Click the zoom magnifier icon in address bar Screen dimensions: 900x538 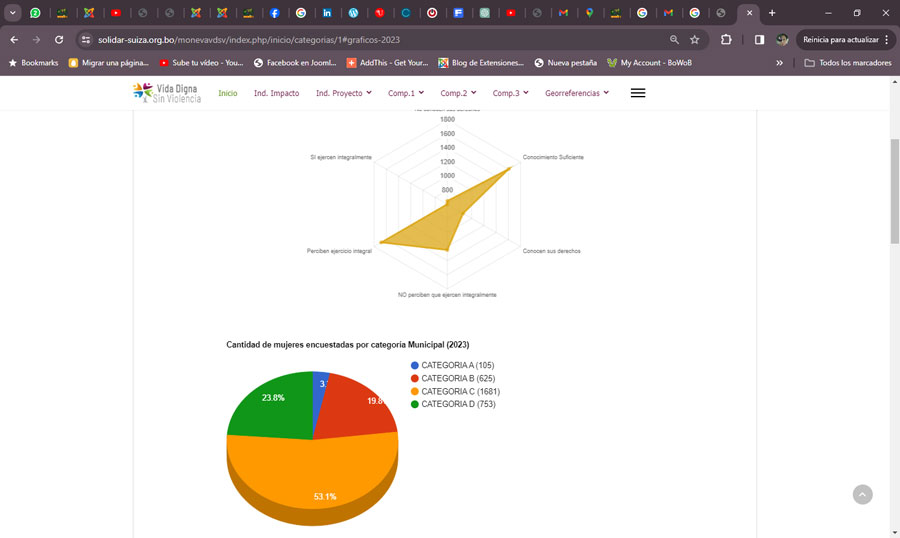click(674, 40)
